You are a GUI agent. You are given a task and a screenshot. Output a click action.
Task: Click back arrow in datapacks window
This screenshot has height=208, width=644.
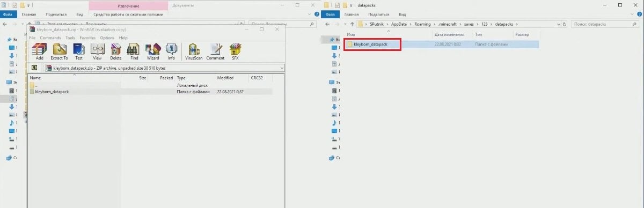[x=327, y=24]
